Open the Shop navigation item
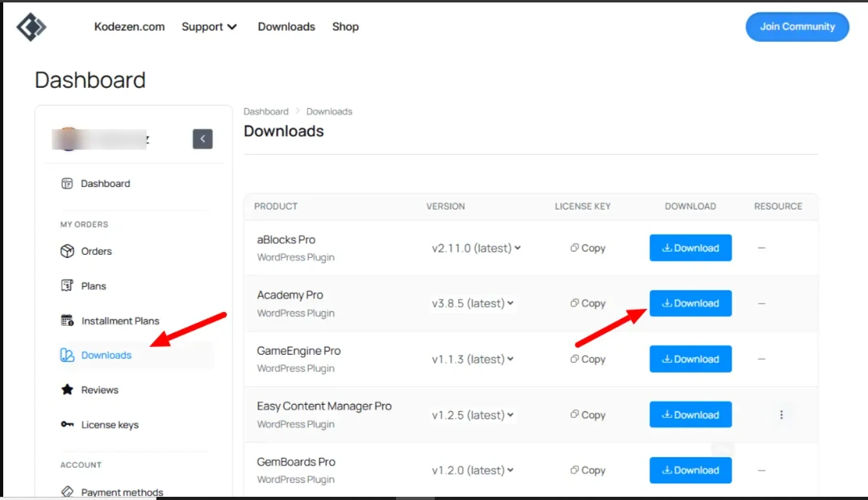 coord(345,27)
